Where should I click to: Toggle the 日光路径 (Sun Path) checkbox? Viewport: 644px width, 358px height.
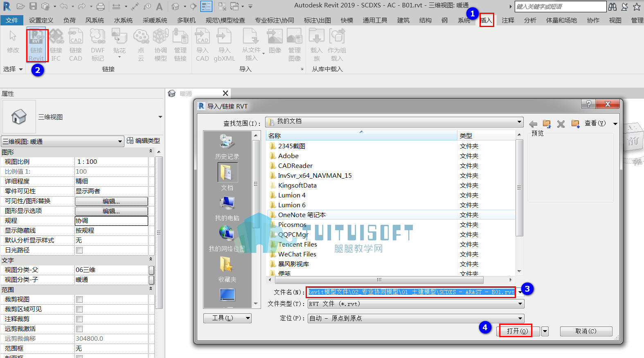point(79,250)
